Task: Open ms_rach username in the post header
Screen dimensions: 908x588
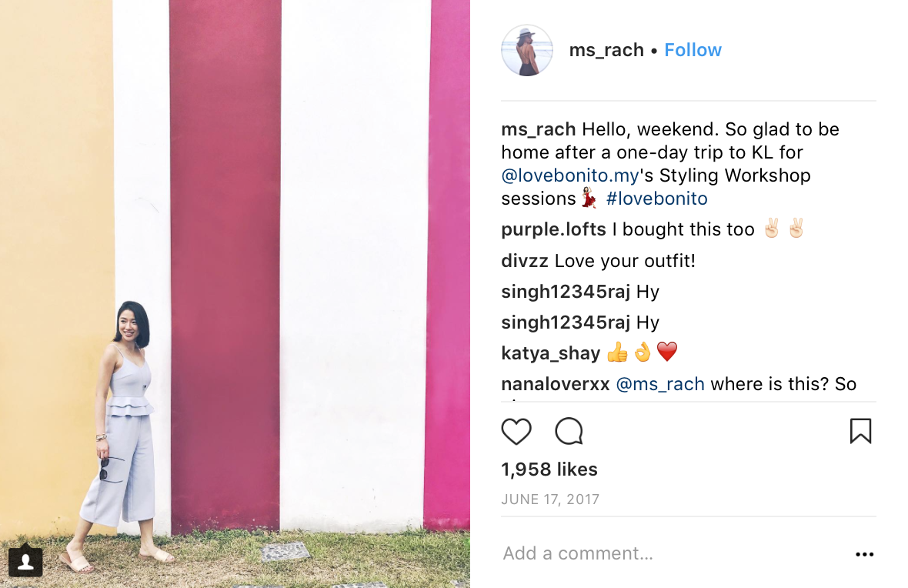Action: coord(606,50)
